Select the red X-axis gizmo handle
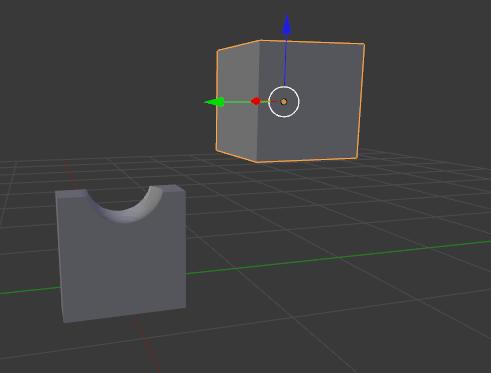 pyautogui.click(x=256, y=101)
